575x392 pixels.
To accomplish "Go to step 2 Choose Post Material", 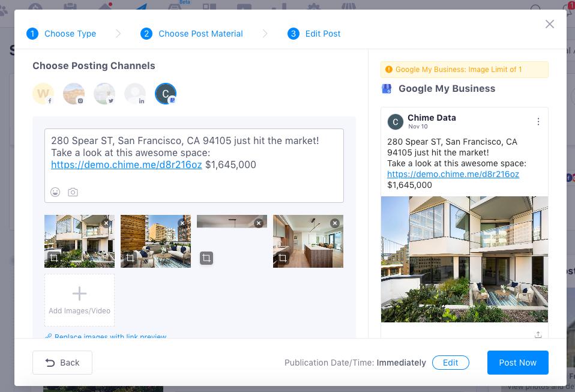I will tap(191, 34).
